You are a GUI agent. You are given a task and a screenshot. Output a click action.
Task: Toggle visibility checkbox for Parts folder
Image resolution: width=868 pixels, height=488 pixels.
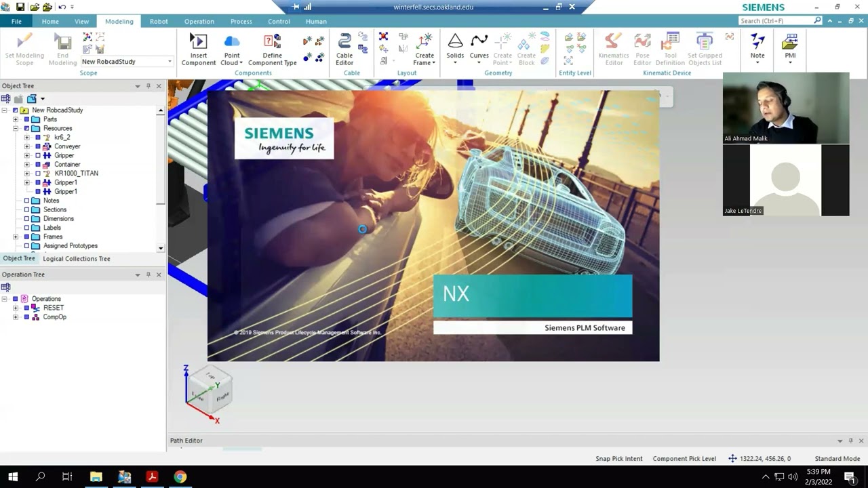(26, 119)
